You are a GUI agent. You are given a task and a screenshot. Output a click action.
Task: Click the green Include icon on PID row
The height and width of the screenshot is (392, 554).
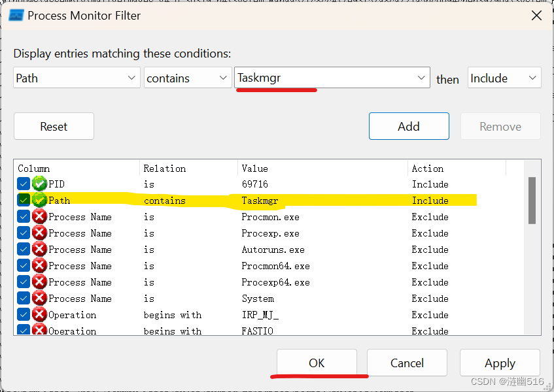(39, 184)
